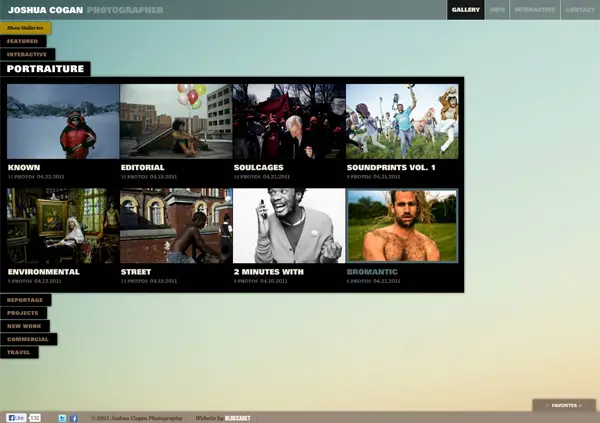Click the Facebook Like button
Screen dimensions: 600x423
pos(16,417)
